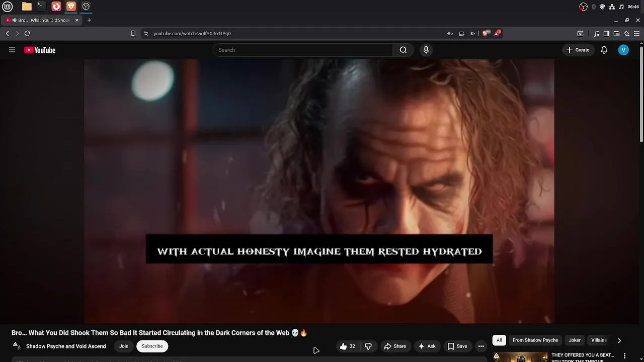This screenshot has height=362, width=644.
Task: Subscribe to the channel
Action: coord(152,346)
